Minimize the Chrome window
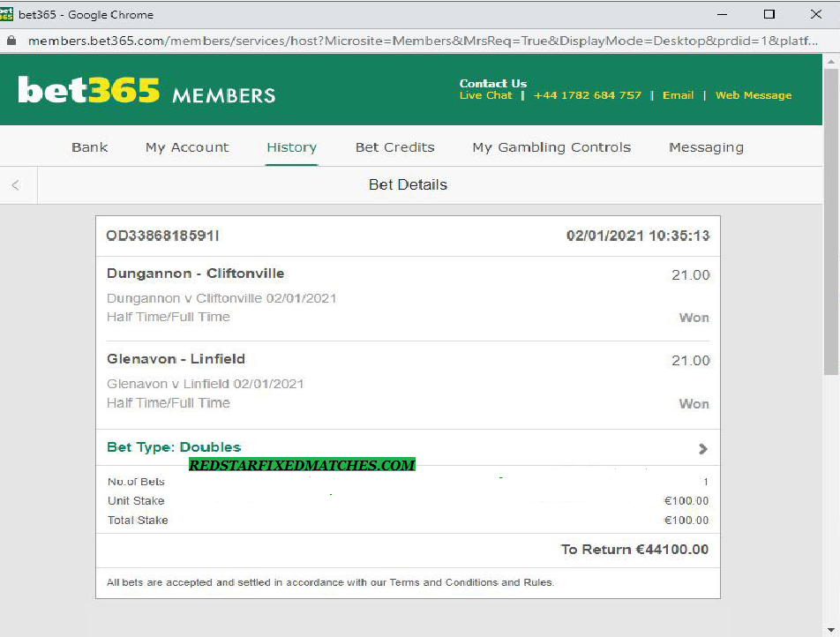Screen dimensions: 840x637 pos(722,14)
